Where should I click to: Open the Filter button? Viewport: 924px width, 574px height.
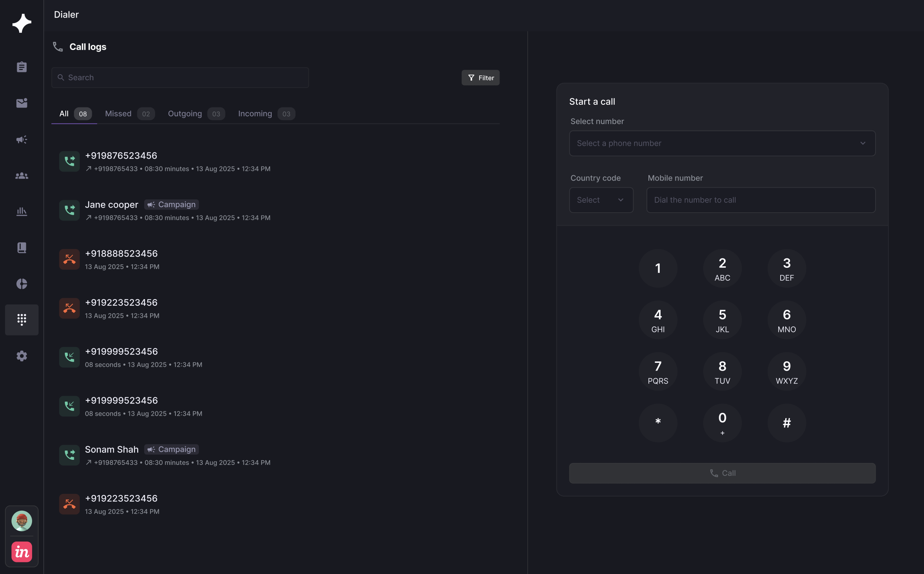click(x=480, y=78)
